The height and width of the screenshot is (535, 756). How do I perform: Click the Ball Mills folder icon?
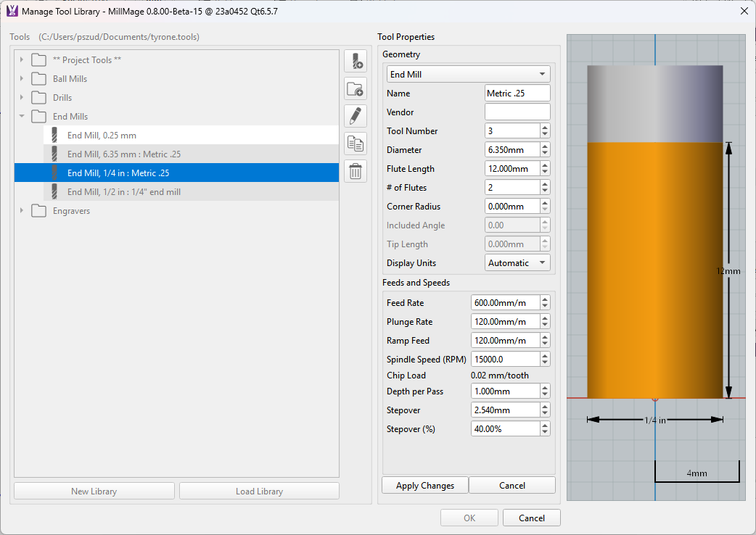coord(38,79)
